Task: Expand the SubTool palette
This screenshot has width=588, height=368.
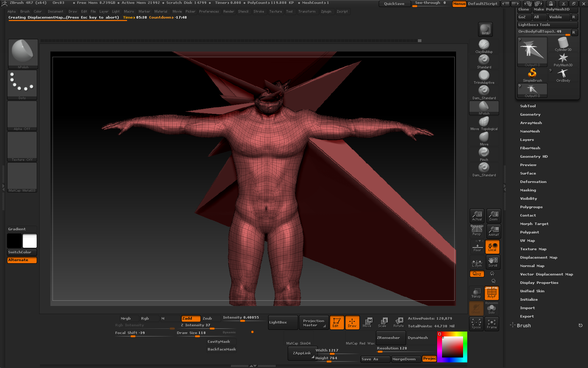Action: click(528, 106)
